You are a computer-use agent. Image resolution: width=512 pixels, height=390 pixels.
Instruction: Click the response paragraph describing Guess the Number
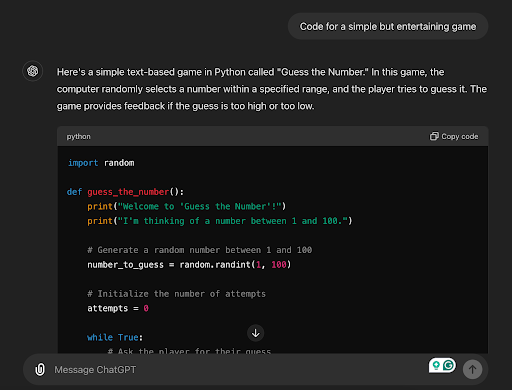(x=272, y=89)
